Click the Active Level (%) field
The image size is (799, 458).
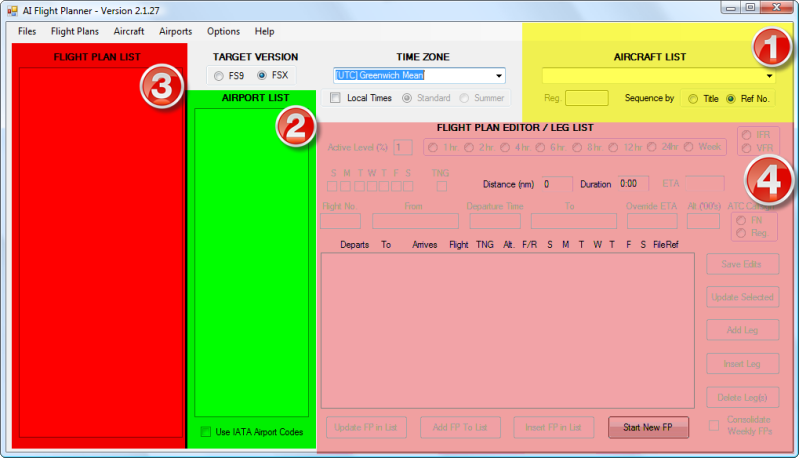403,148
